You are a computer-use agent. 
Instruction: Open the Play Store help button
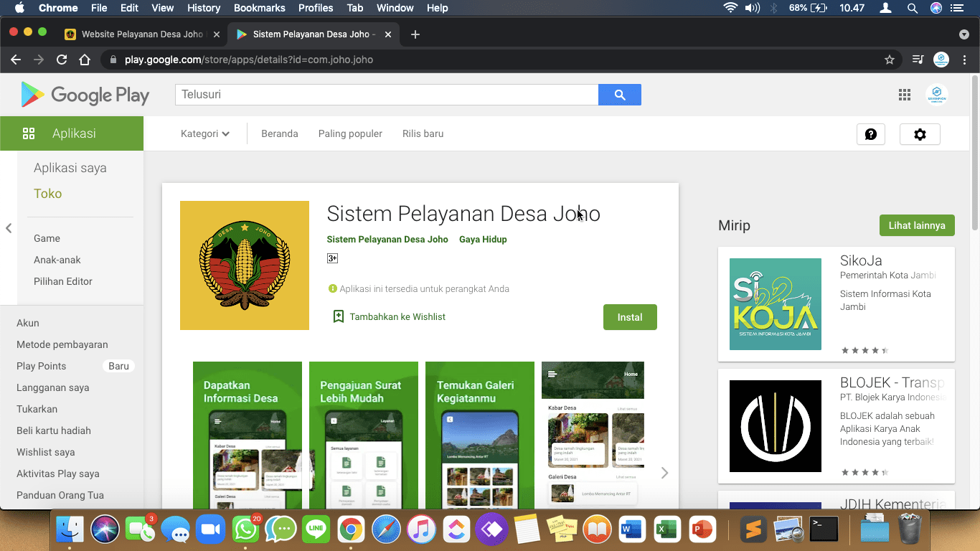click(871, 134)
